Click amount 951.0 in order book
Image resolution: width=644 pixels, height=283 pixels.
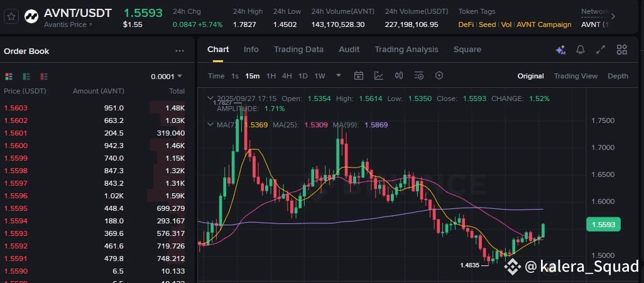[114, 109]
